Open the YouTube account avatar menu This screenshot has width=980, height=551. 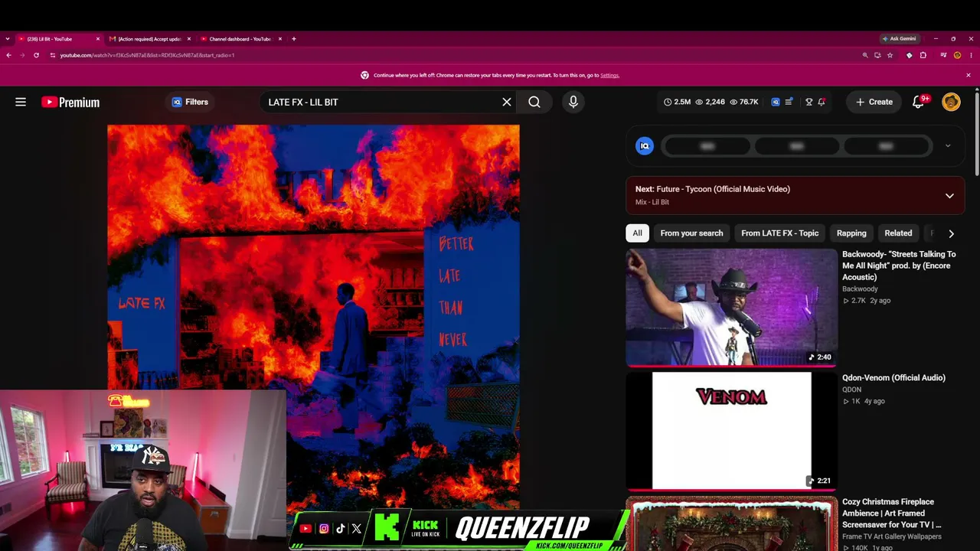pos(951,102)
